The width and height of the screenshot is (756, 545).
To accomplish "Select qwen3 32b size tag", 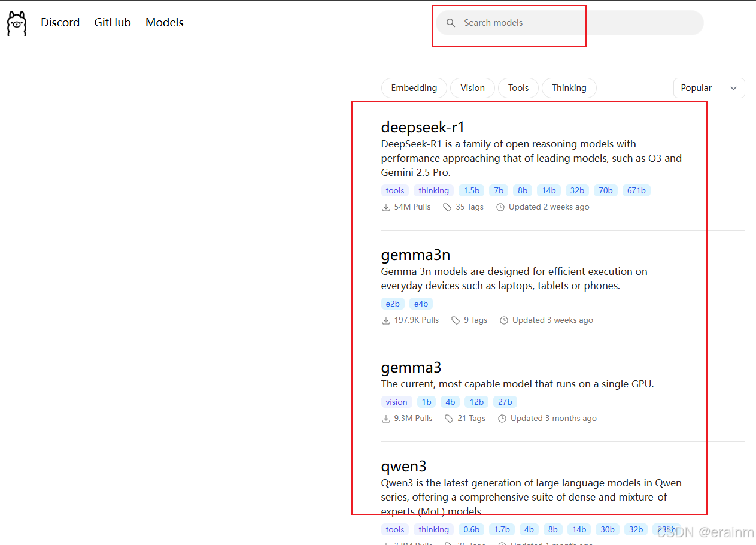I will (636, 529).
